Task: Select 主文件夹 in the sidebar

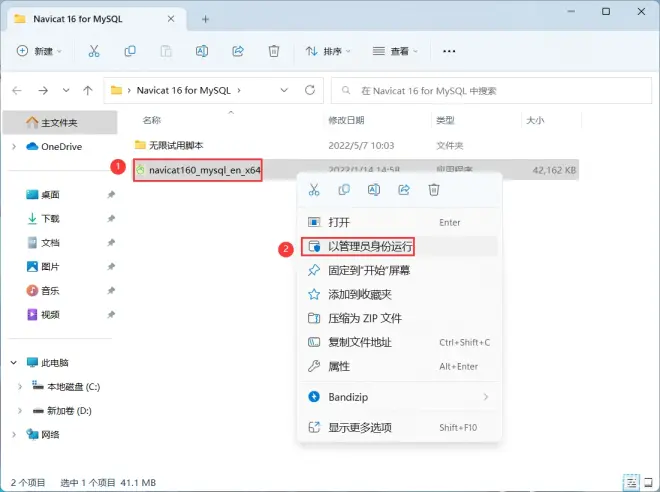Action: [60, 122]
